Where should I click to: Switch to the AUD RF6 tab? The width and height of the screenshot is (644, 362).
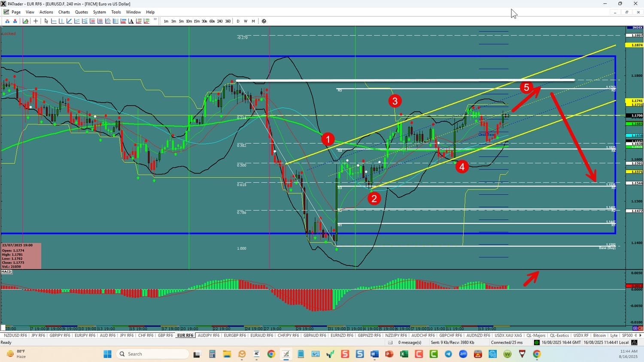tap(107, 335)
